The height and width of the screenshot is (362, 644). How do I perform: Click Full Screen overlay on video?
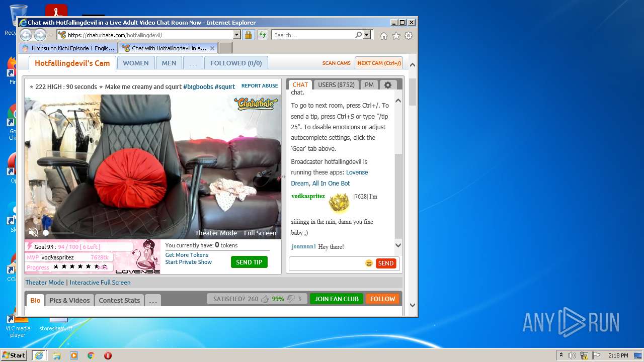260,233
